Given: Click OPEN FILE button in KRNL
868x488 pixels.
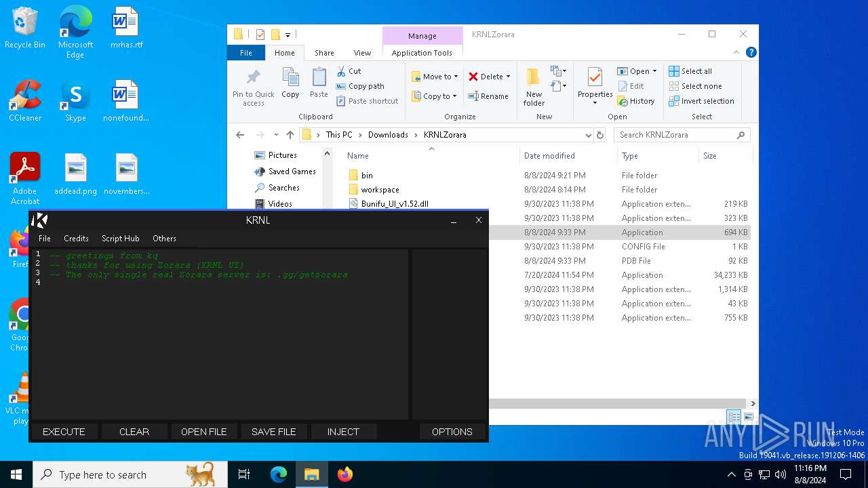Looking at the screenshot, I should [204, 432].
